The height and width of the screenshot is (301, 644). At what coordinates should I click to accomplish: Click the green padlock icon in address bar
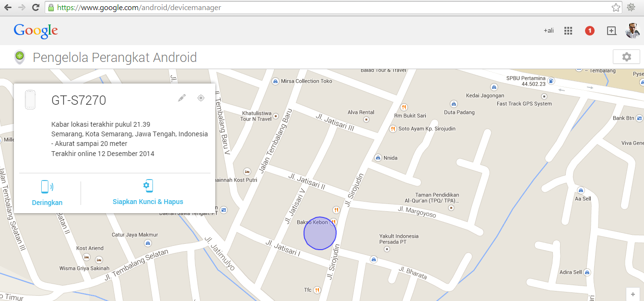pyautogui.click(x=51, y=8)
